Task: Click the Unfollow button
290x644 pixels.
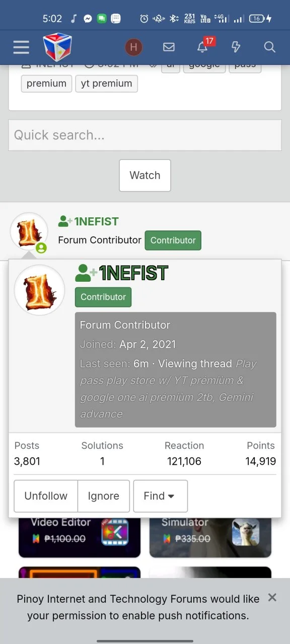Action: pyautogui.click(x=46, y=496)
